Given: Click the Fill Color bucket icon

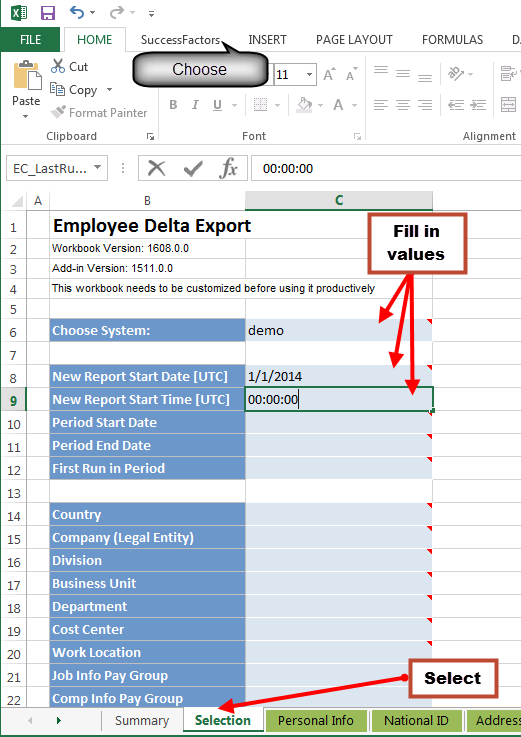Looking at the screenshot, I should pos(304,104).
